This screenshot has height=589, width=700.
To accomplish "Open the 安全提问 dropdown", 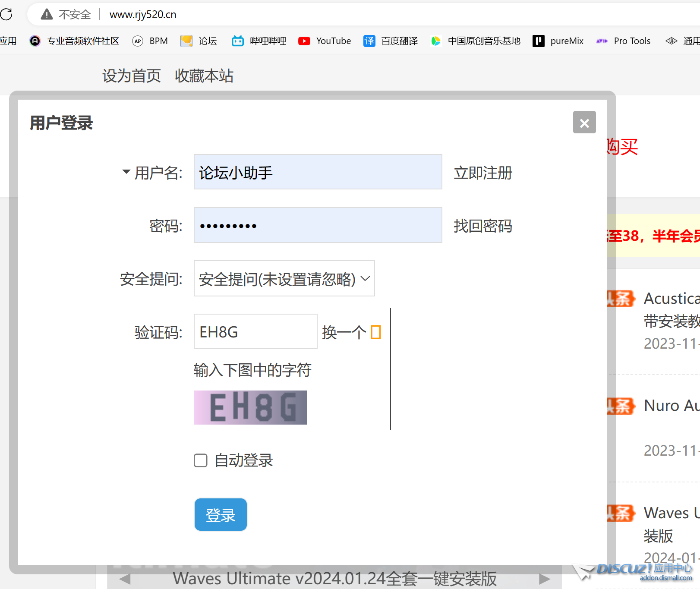I will [x=284, y=279].
